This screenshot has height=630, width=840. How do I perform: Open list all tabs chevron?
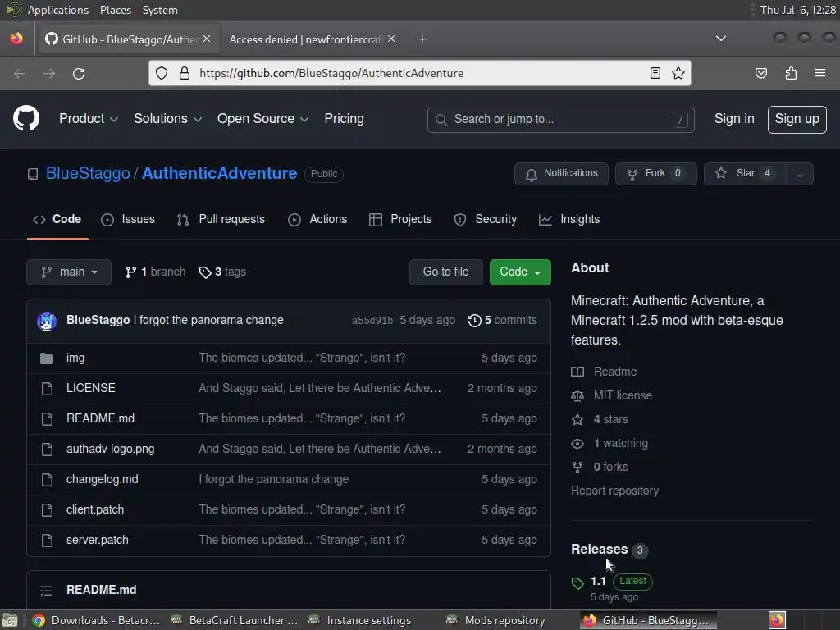click(721, 39)
